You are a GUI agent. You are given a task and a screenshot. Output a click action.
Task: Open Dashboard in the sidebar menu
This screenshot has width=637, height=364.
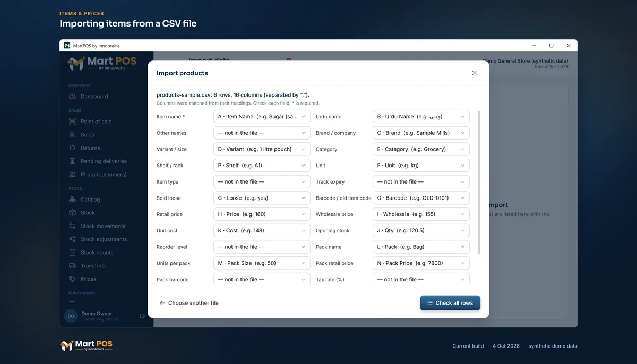pos(94,97)
